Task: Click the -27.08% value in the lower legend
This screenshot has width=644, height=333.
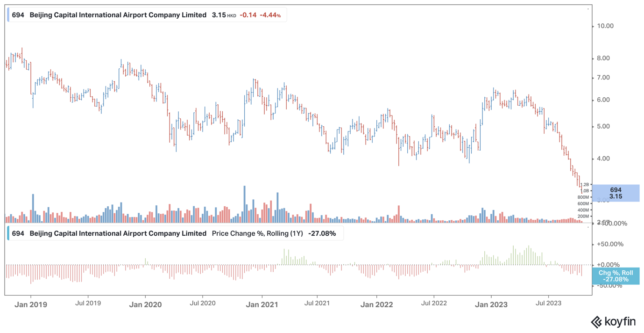Action: 322,233
